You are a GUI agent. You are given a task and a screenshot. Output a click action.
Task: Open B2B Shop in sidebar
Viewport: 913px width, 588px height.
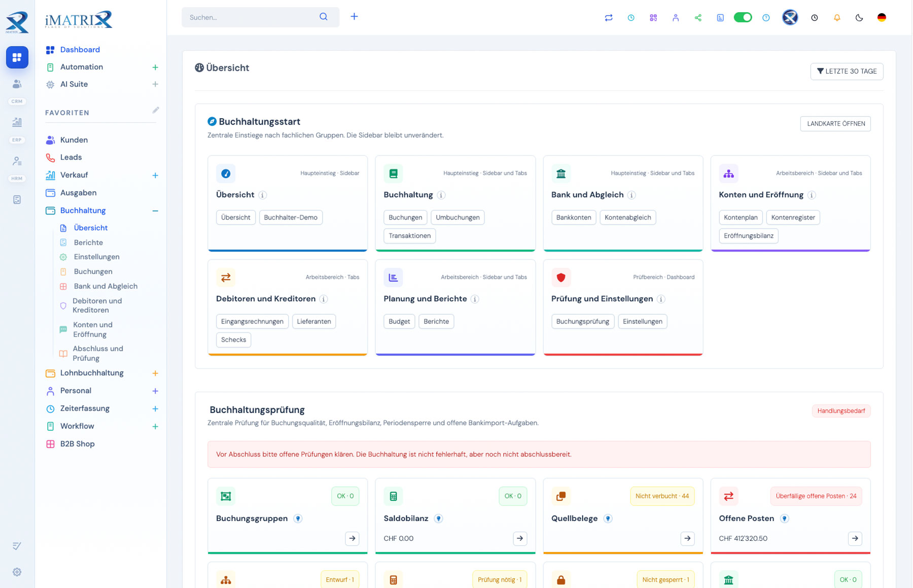tap(77, 444)
